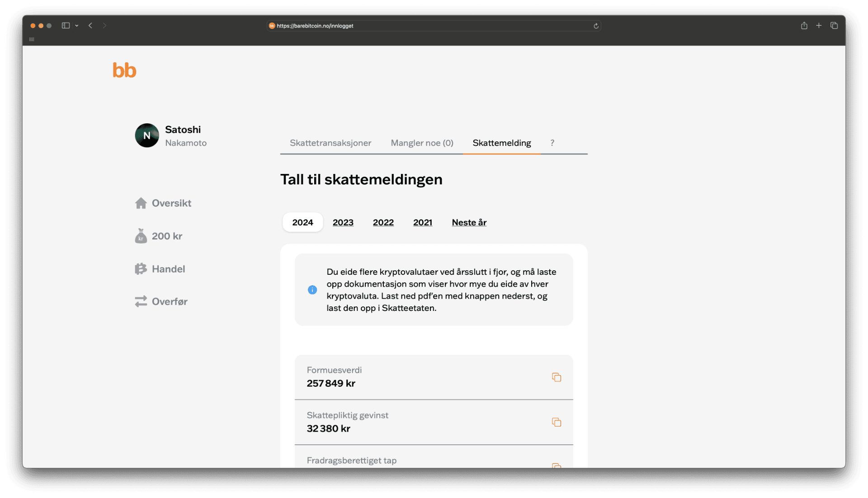The height and width of the screenshot is (498, 868).
Task: Open the Mangler noe (0) tab
Action: tap(422, 143)
